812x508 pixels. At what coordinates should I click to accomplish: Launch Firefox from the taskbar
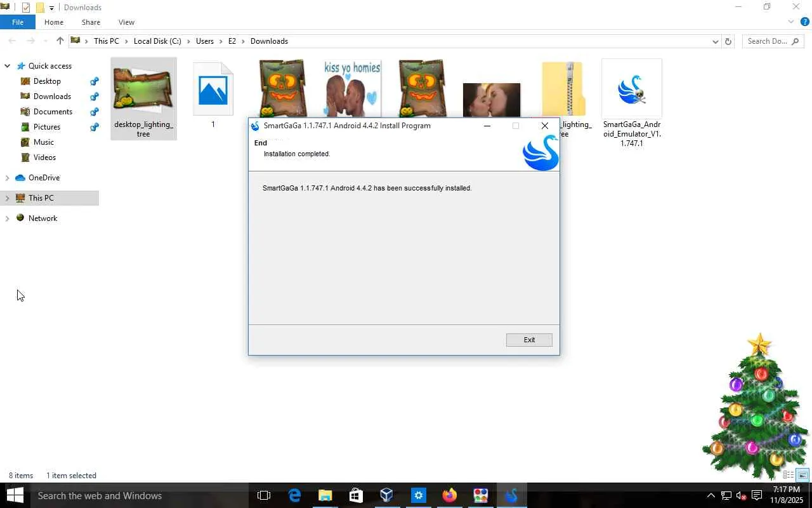[449, 495]
